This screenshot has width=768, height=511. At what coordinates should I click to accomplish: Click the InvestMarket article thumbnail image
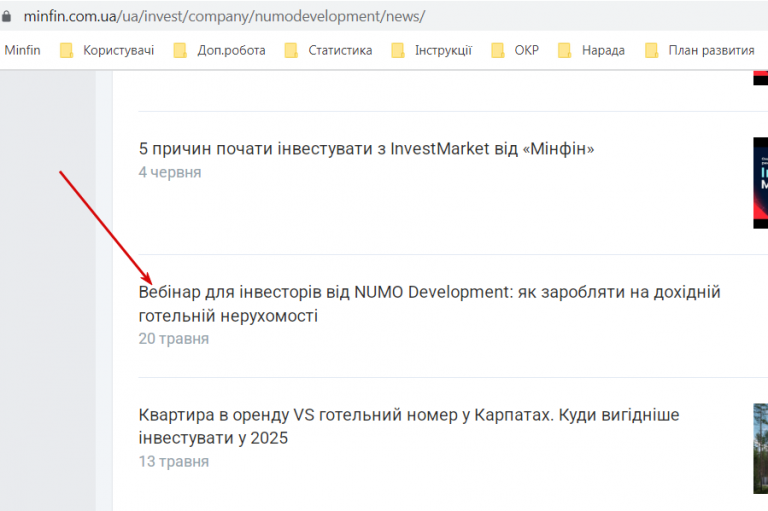tap(761, 183)
